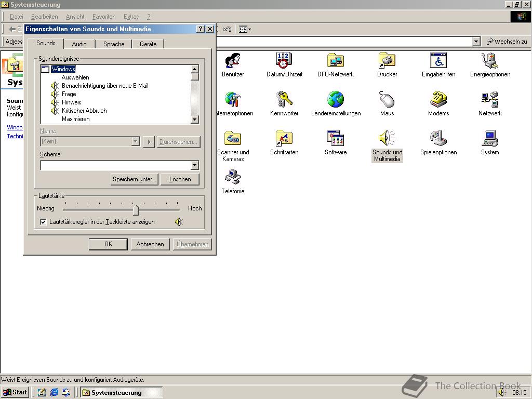Viewport: 532px width, 399px height.
Task: Click the Übernehmen button
Action: [192, 244]
